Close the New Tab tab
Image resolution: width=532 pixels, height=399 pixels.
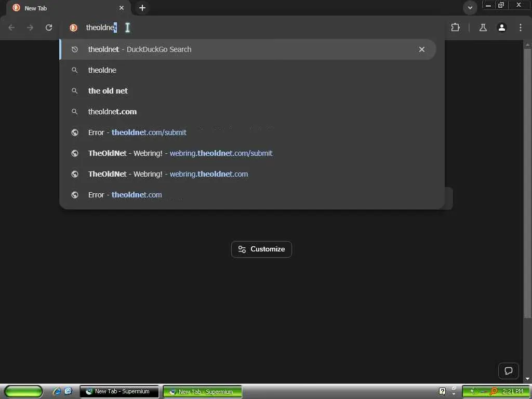click(x=122, y=8)
